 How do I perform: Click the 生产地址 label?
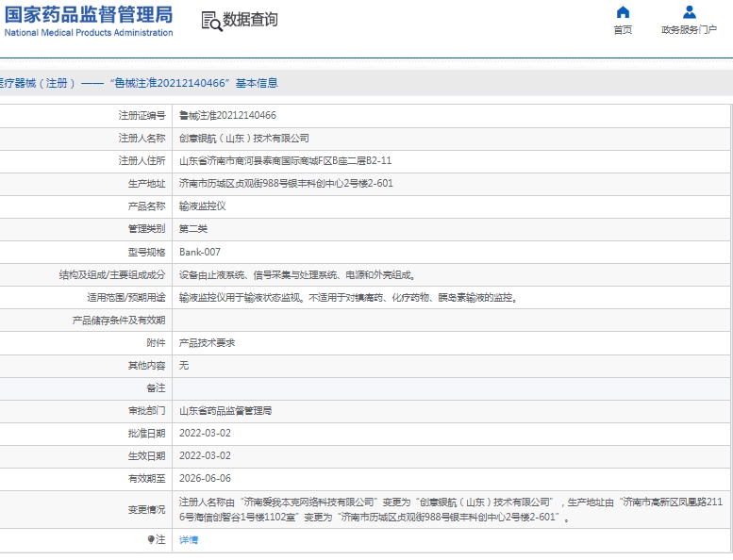click(146, 184)
